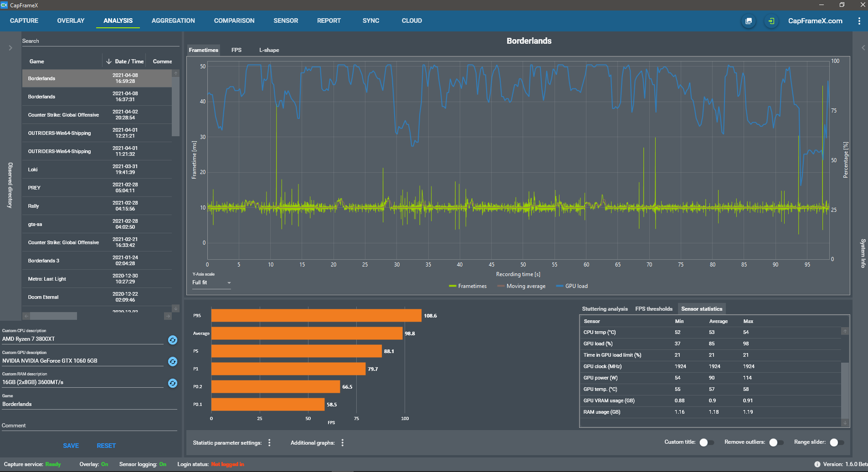Viewport: 868px width, 472px height.
Task: Toggle the Custom title switch
Action: 707,442
